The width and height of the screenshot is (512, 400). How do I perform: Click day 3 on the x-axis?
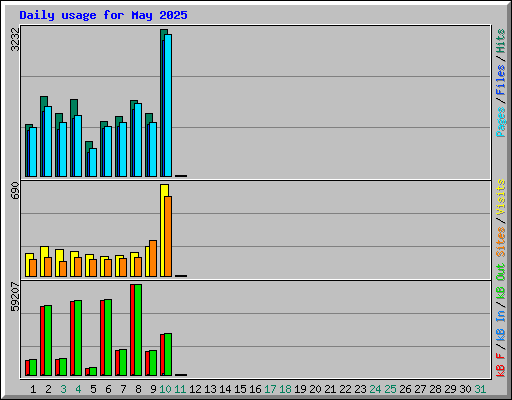click(63, 389)
